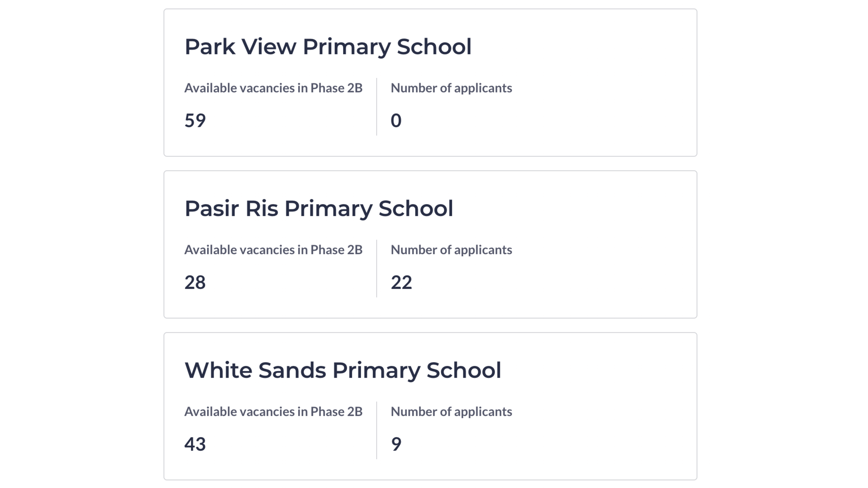Click Pasir Ris 'Available vacancies in Phase 2B' label
868x488 pixels.
click(x=273, y=250)
